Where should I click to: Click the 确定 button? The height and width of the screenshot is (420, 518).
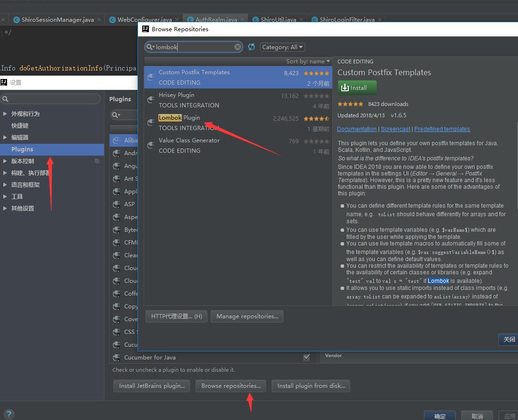440,416
